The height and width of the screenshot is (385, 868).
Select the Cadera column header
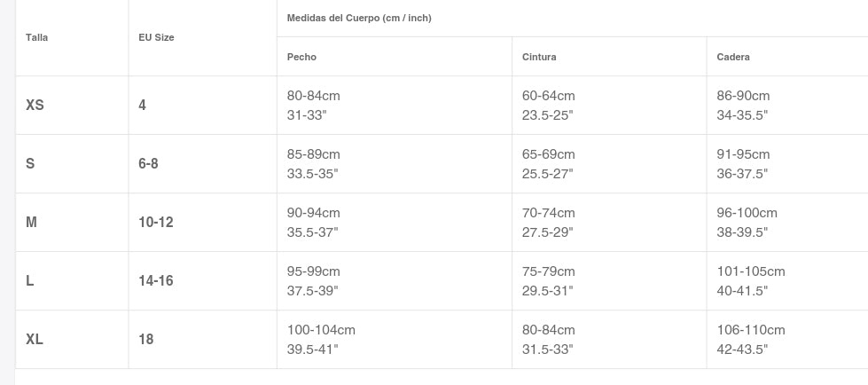tap(733, 57)
